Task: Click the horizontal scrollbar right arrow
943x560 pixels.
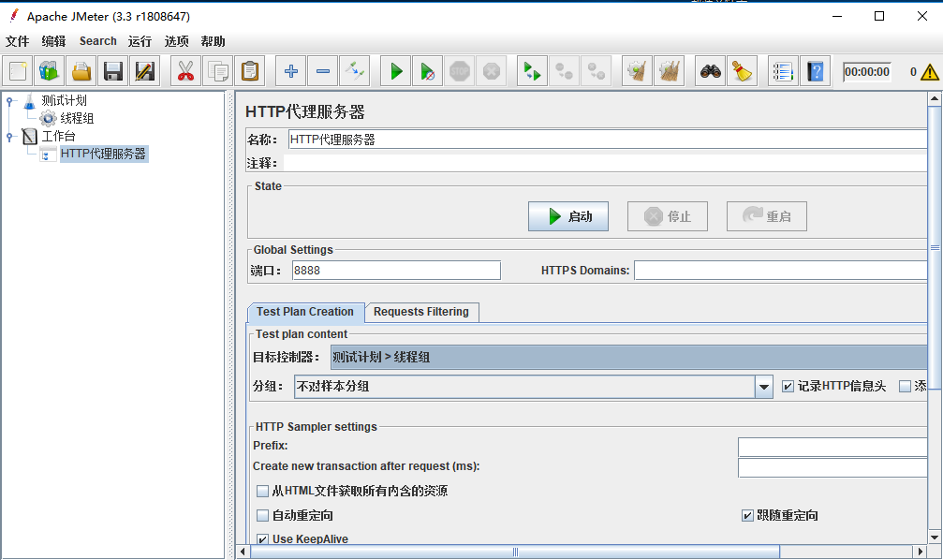Action: click(920, 552)
